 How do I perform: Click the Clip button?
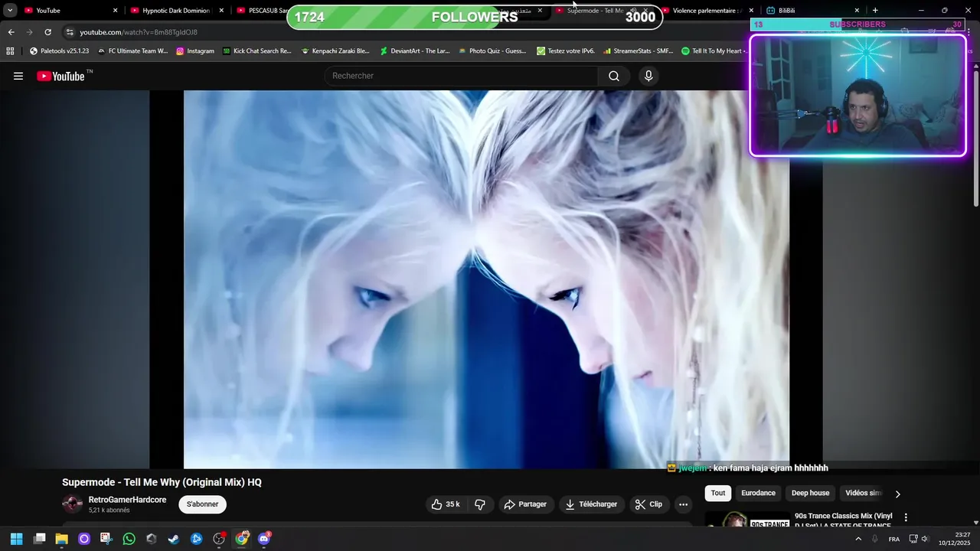649,504
